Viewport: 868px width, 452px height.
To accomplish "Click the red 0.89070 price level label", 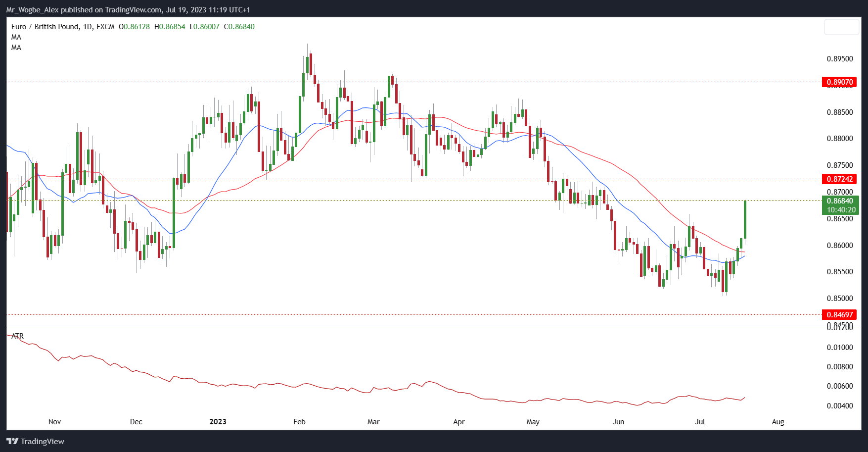I will [839, 82].
